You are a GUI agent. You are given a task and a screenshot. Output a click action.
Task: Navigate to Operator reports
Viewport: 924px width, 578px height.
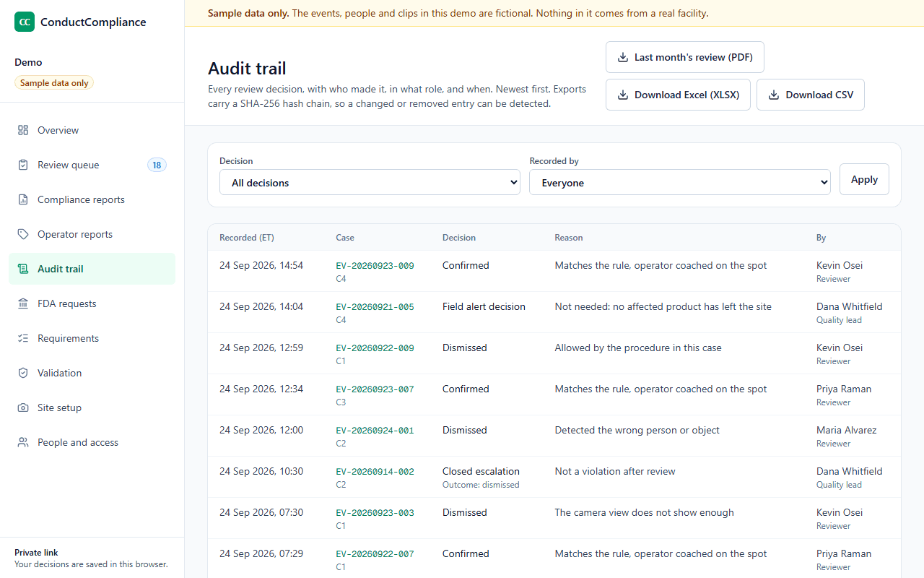coord(92,234)
